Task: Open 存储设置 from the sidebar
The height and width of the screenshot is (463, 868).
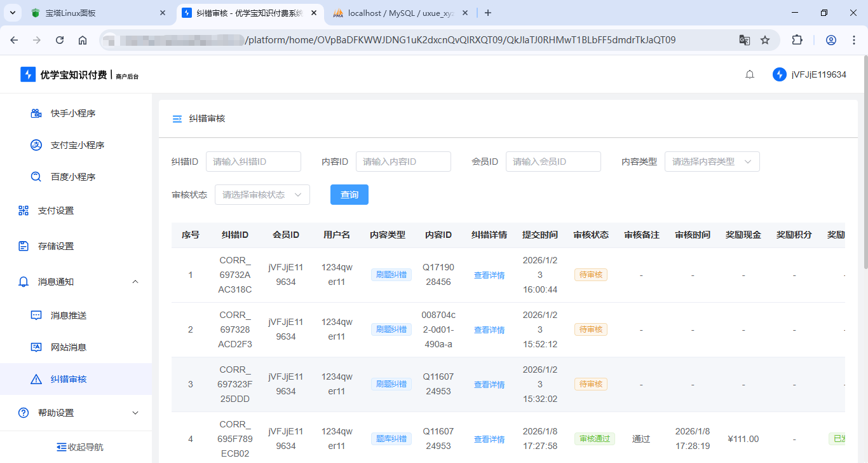Action: coord(55,246)
